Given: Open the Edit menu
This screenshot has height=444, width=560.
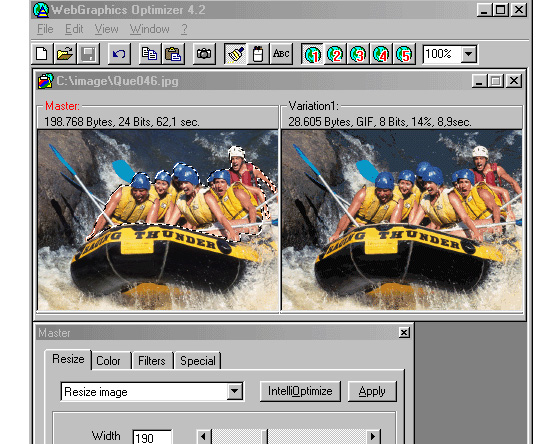Looking at the screenshot, I should (x=74, y=29).
